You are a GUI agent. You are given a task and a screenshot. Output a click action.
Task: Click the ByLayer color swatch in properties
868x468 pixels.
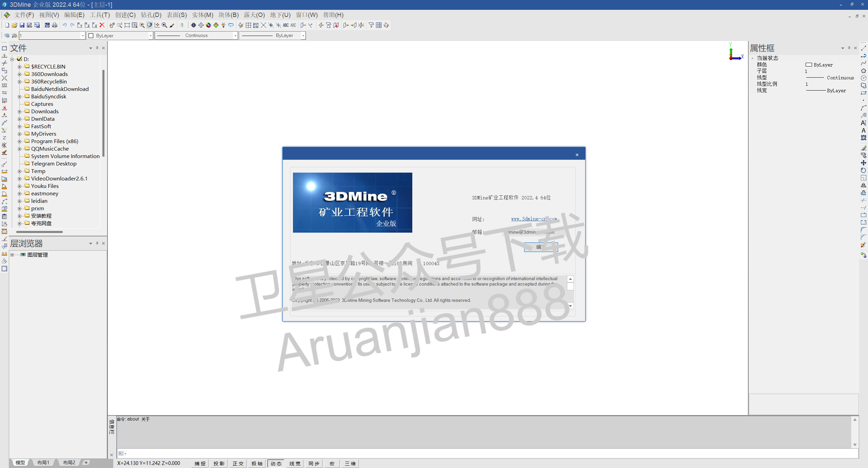(809, 65)
